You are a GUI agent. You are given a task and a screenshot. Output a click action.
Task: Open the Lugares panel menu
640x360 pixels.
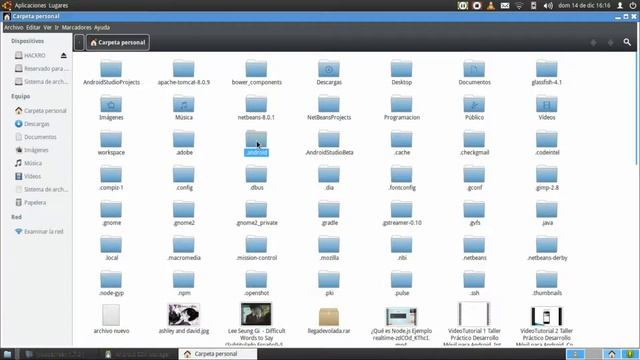coord(58,5)
